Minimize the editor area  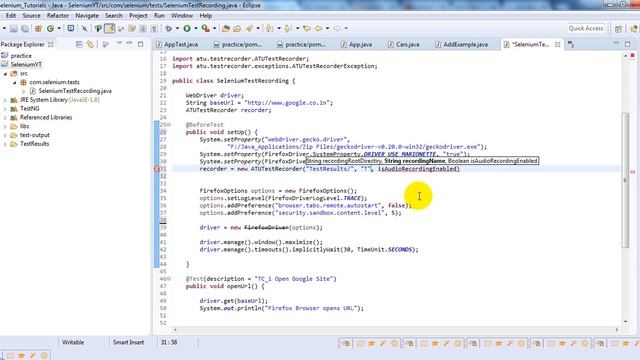tap(616, 43)
